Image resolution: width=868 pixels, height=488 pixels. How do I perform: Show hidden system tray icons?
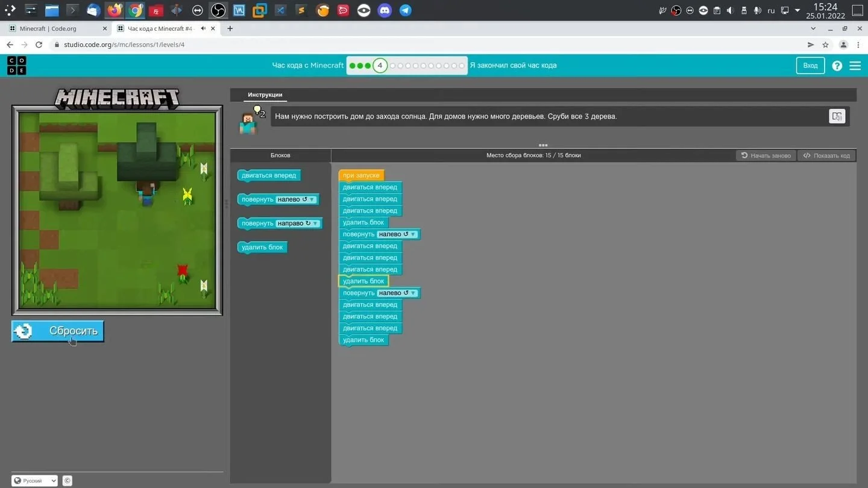click(797, 10)
